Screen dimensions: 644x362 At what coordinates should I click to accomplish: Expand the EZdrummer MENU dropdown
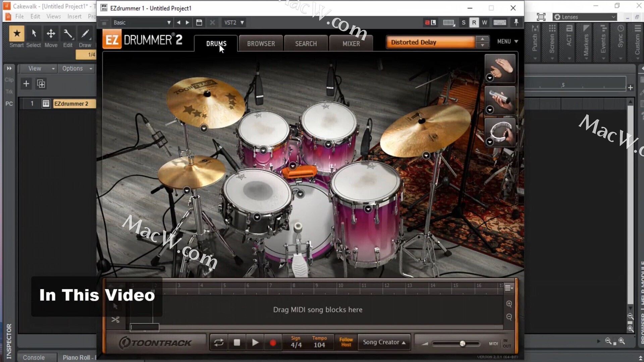click(x=507, y=42)
